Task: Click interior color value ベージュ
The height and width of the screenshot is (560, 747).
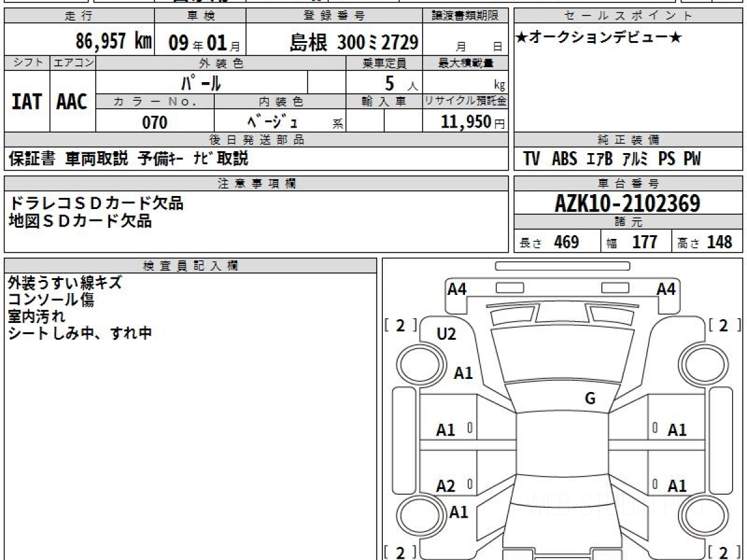Action: [x=273, y=121]
